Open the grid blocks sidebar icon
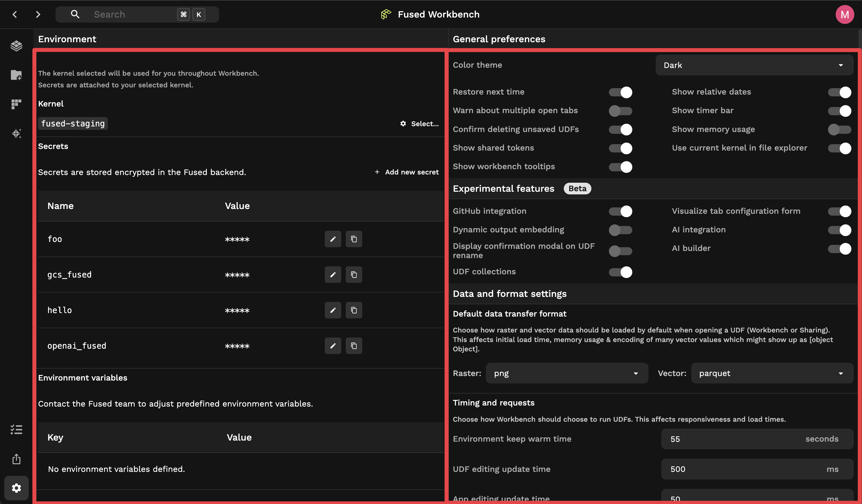This screenshot has width=862, height=504. coord(16,104)
